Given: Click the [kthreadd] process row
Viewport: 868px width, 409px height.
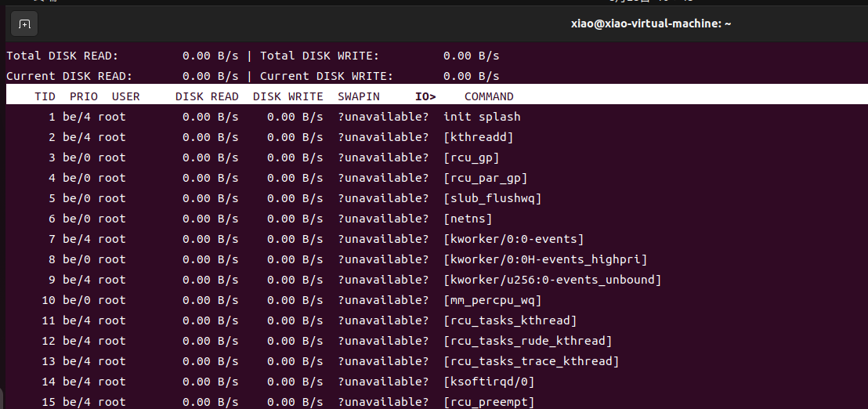Looking at the screenshot, I should [437, 137].
